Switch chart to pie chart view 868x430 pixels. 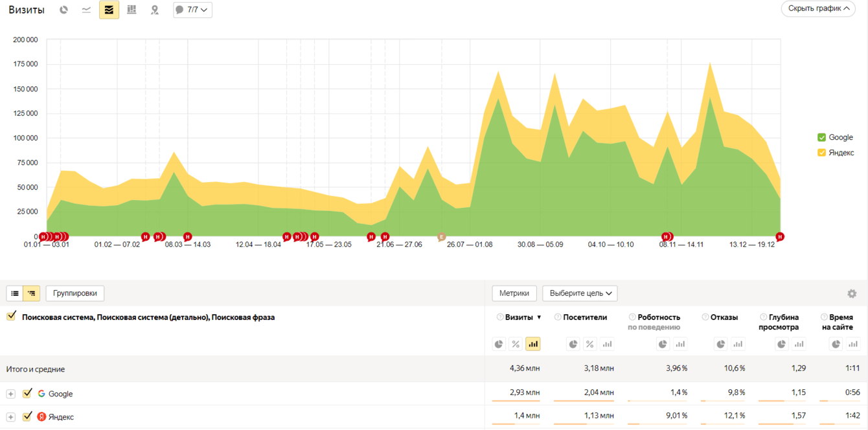click(x=63, y=10)
